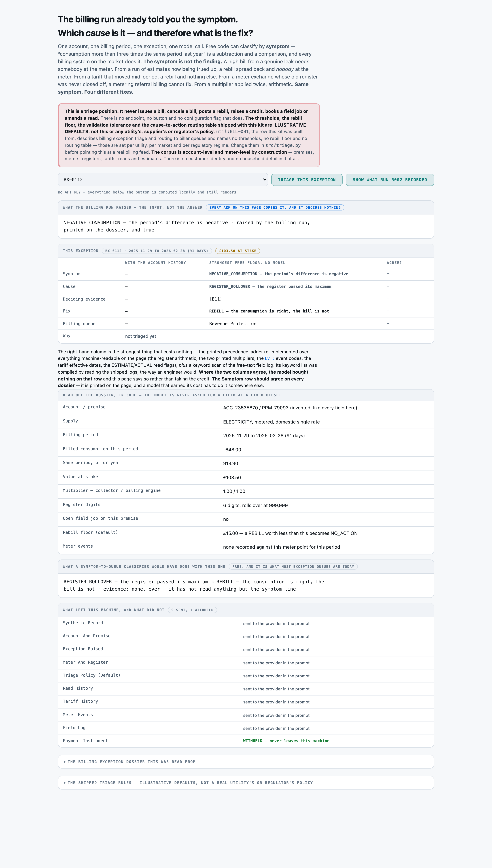Expand the billing-exception dossier section
Screen dimensions: 492x868
pos(246,762)
